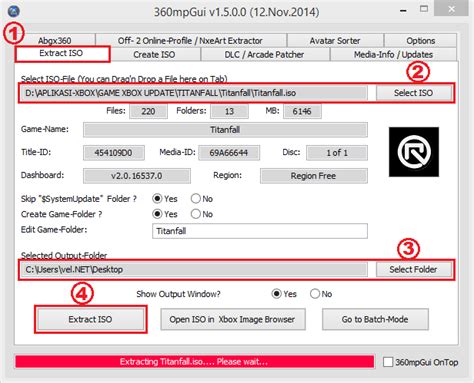Click the Region Free value field

[x=314, y=176]
